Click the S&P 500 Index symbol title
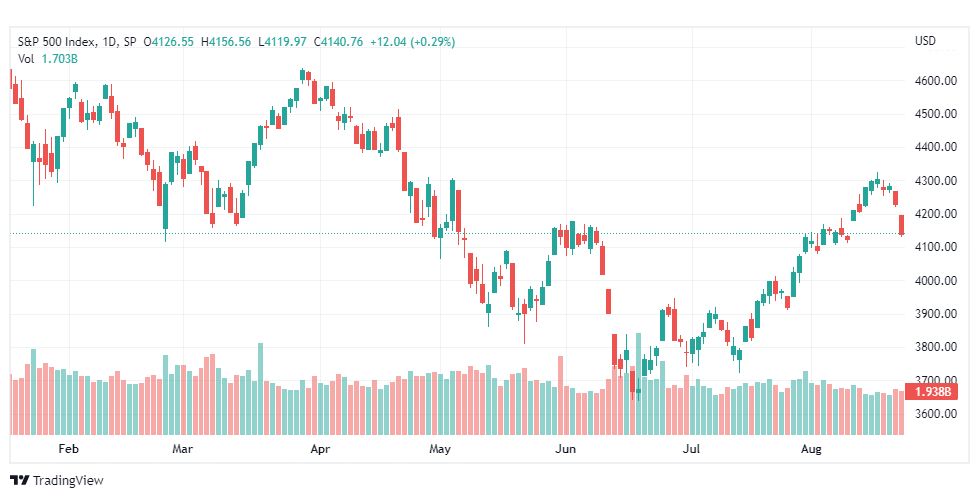Screen dimensions: 979x498 (57, 42)
